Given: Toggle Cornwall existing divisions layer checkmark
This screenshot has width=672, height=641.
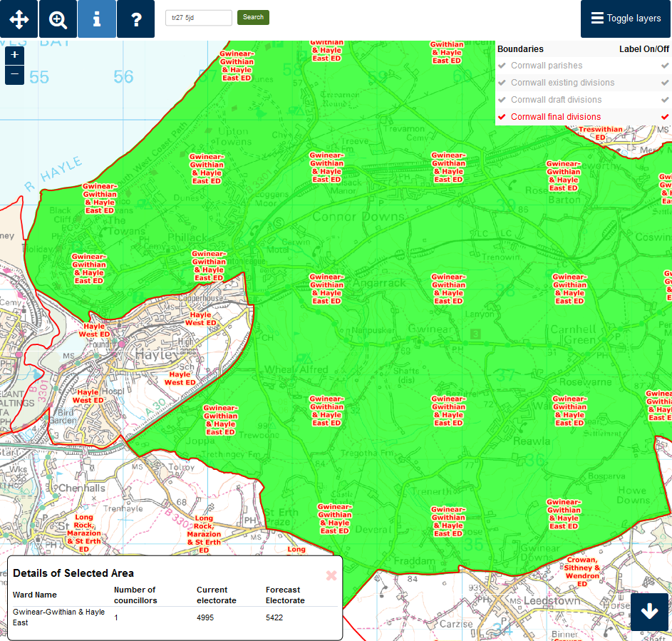Looking at the screenshot, I should (x=502, y=83).
